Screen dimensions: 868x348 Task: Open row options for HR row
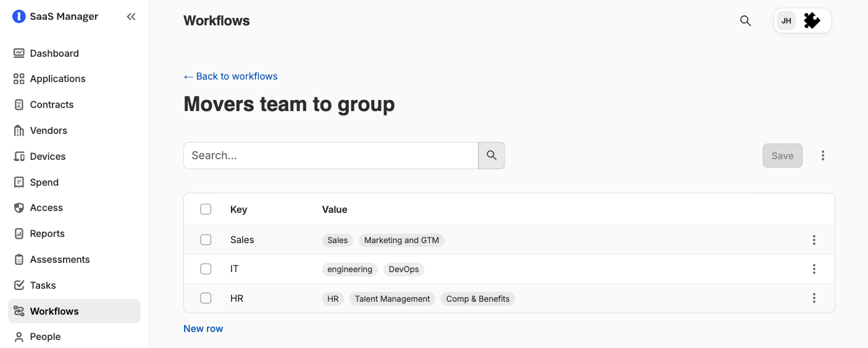pyautogui.click(x=814, y=299)
